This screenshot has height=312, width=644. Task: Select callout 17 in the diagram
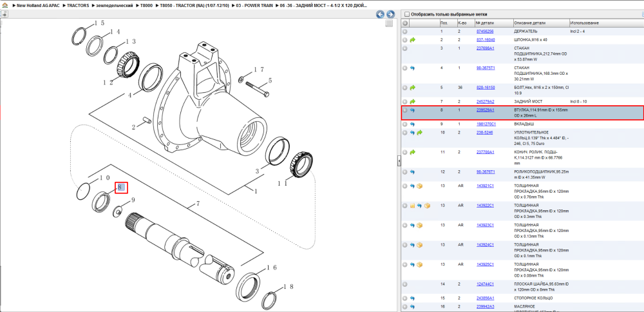(258, 70)
